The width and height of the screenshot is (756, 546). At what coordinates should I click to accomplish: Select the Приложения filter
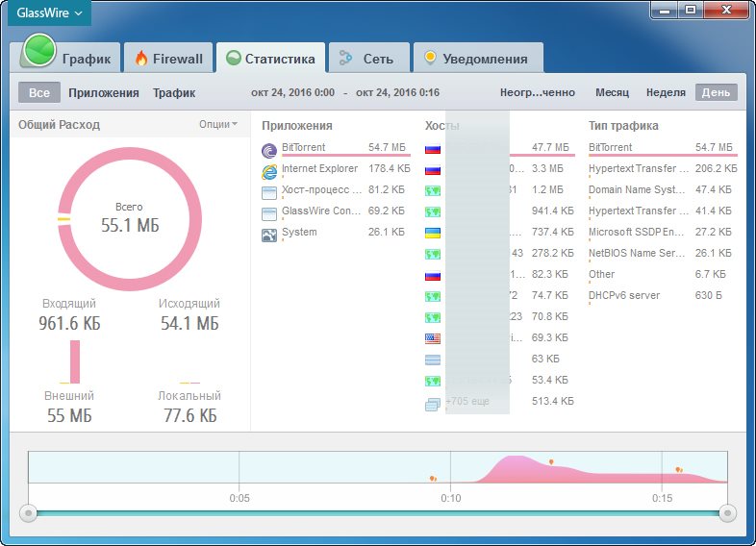pyautogui.click(x=104, y=92)
